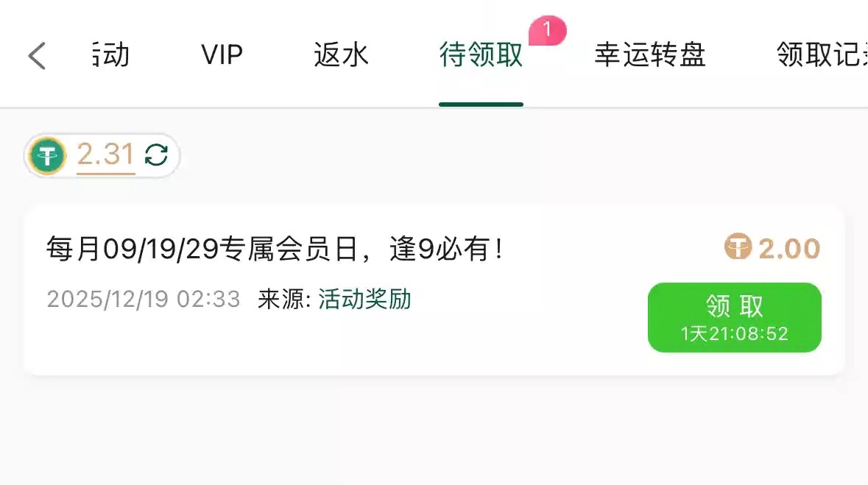Tap the green Tether coin icon
This screenshot has height=485, width=868.
[48, 155]
